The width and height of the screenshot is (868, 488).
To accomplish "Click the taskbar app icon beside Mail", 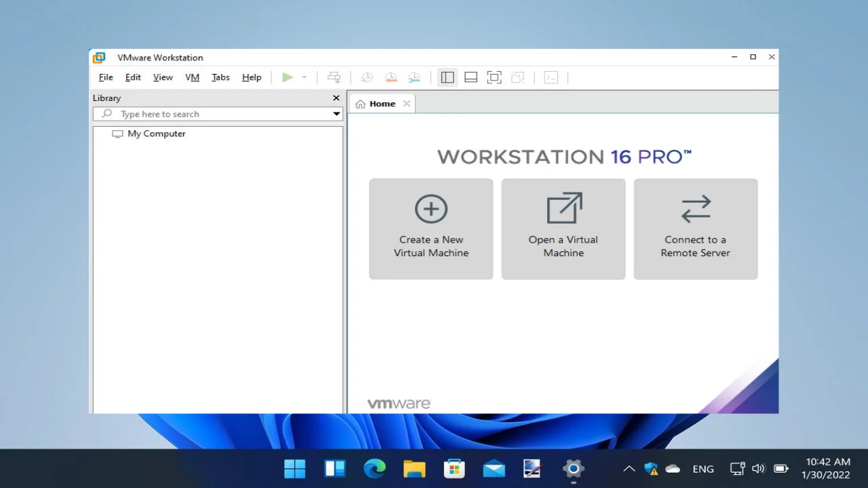I will pos(534,468).
